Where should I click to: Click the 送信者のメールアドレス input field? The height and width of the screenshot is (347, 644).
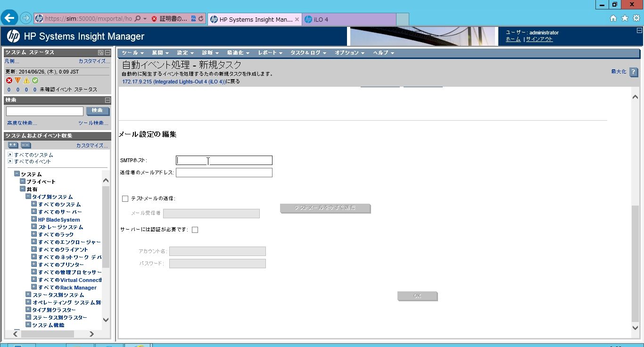coord(224,173)
